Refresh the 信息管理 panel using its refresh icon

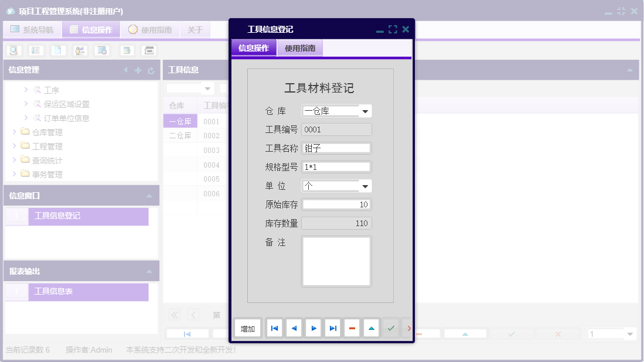[150, 70]
